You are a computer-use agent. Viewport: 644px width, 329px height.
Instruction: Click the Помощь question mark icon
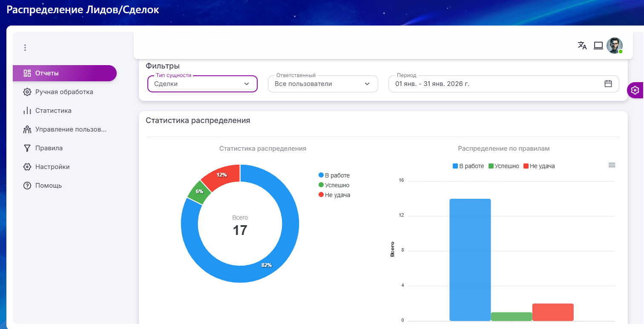click(27, 186)
